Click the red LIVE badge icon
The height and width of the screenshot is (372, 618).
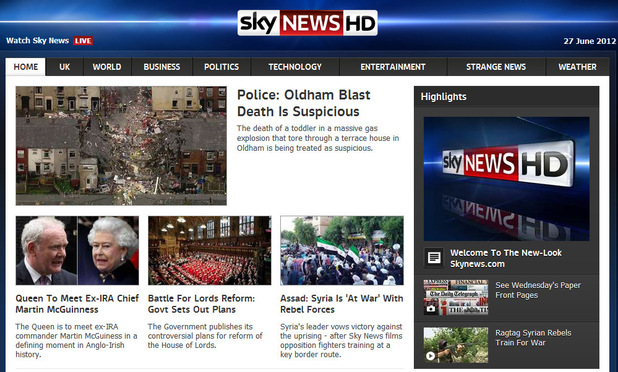83,41
